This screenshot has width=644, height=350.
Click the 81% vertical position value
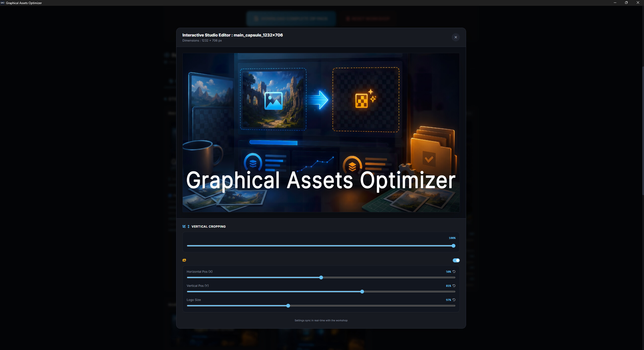click(448, 286)
